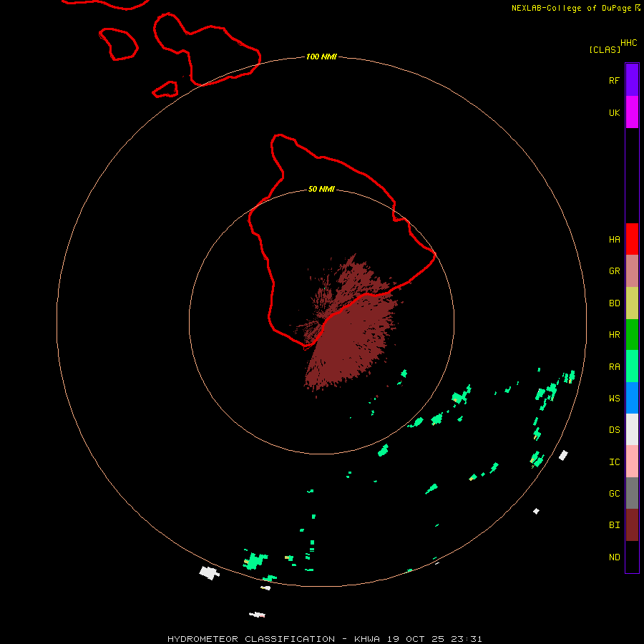
Task: Click the GC gray color swatch
Action: (x=632, y=493)
